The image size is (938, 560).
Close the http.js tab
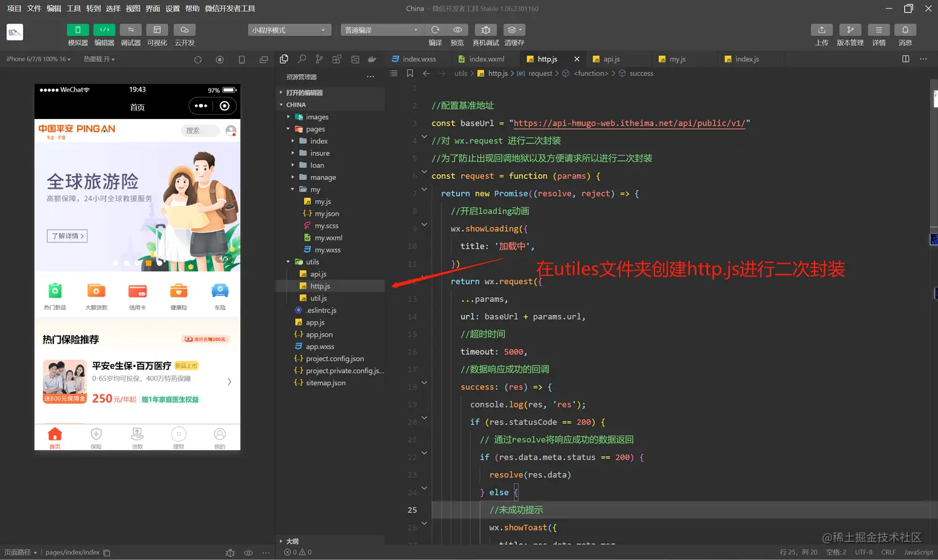click(x=577, y=59)
